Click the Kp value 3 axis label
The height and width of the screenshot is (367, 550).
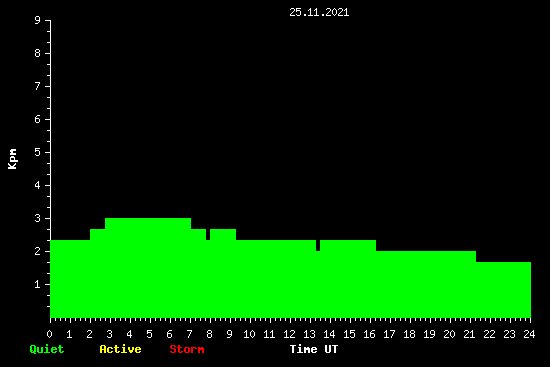click(38, 218)
